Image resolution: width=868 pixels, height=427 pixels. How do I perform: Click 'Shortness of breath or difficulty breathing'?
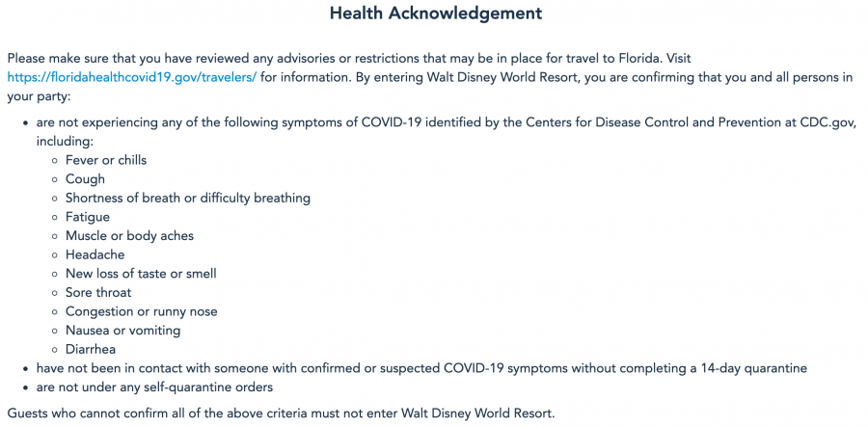(187, 198)
